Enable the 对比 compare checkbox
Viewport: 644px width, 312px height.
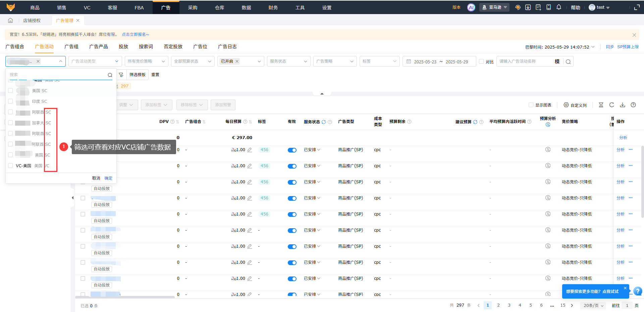tap(481, 61)
